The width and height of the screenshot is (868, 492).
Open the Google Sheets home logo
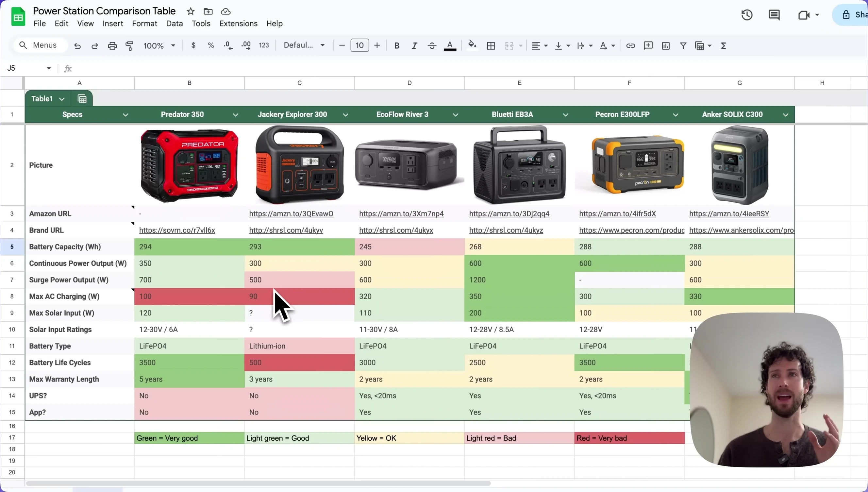[x=18, y=17]
